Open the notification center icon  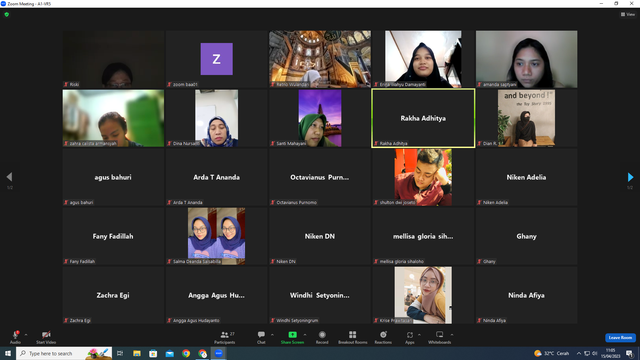pos(629,353)
